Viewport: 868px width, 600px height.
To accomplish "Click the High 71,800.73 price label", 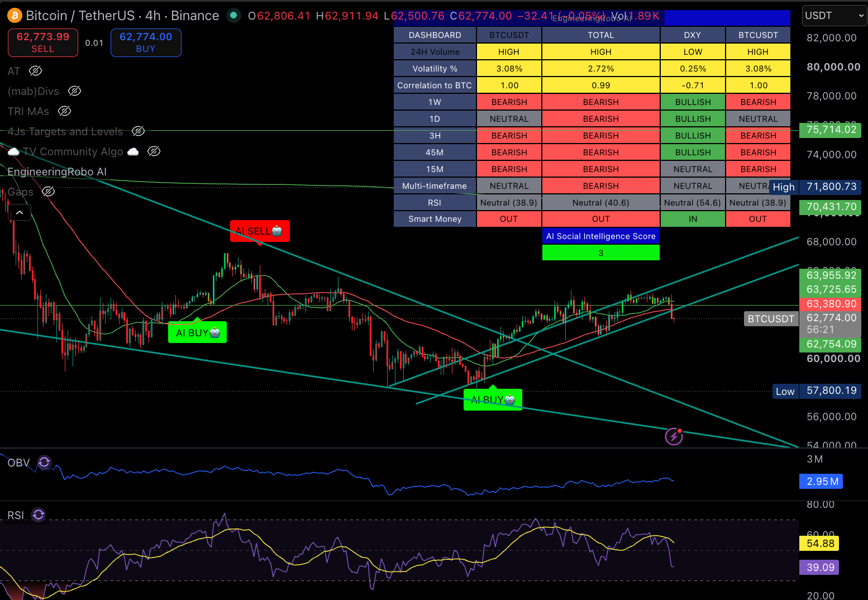I will 815,187.
